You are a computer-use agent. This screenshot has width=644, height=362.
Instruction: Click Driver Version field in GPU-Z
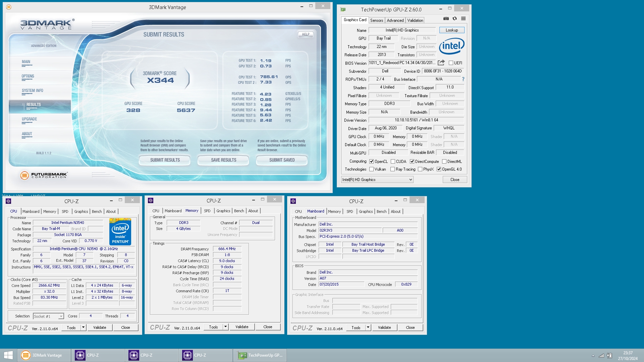point(416,120)
